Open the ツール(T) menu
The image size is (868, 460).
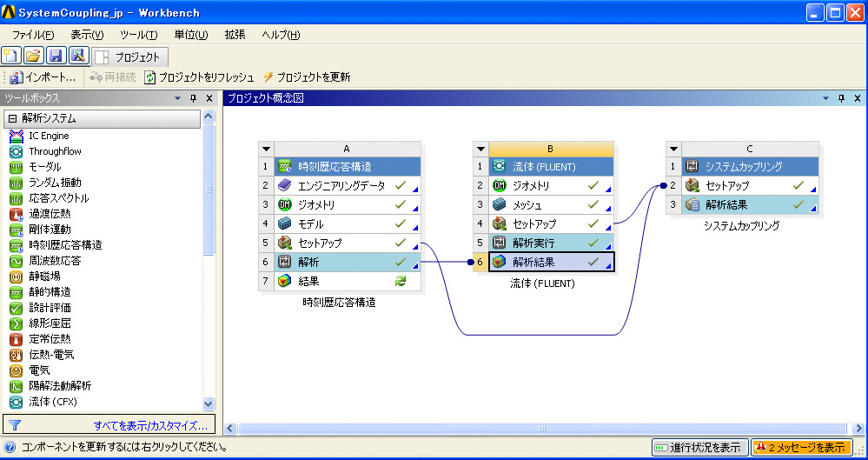139,35
